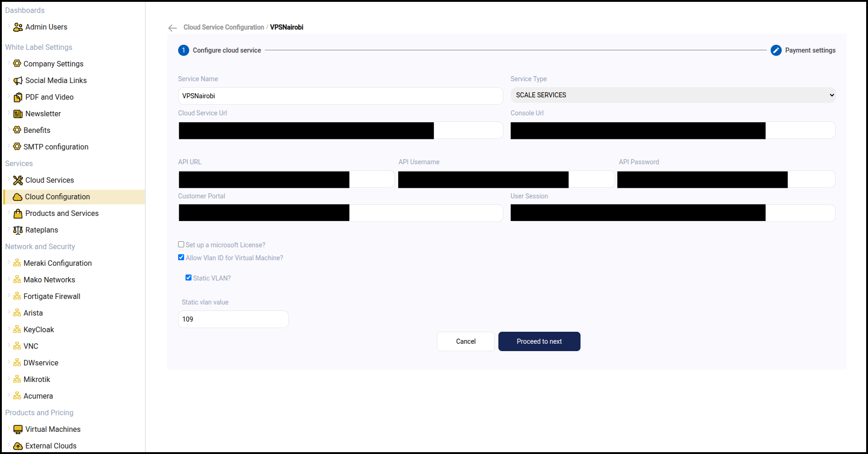
Task: Go to Payment settings step label
Action: [x=810, y=50]
